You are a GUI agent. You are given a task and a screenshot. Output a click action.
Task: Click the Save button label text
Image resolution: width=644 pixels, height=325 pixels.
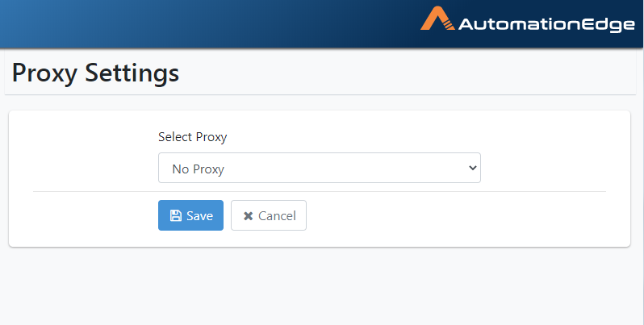point(199,216)
